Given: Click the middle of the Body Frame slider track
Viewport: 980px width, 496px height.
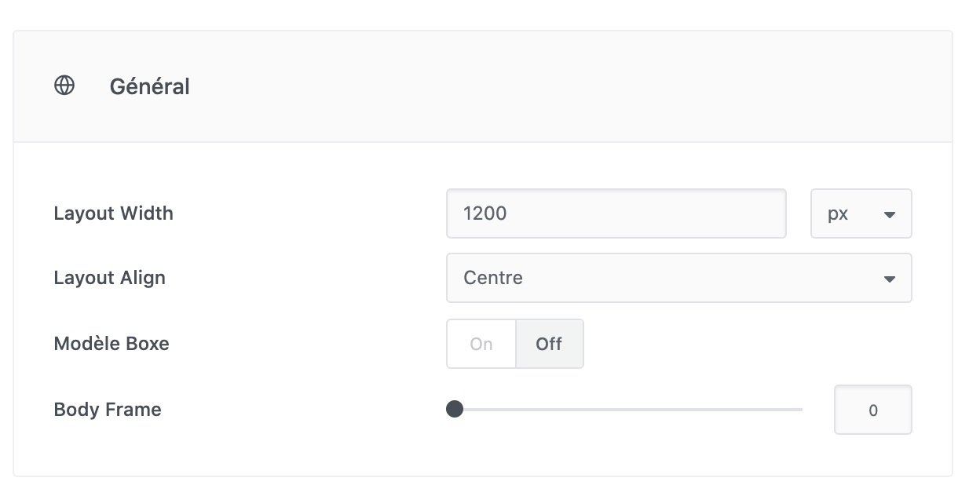Looking at the screenshot, I should [x=628, y=409].
